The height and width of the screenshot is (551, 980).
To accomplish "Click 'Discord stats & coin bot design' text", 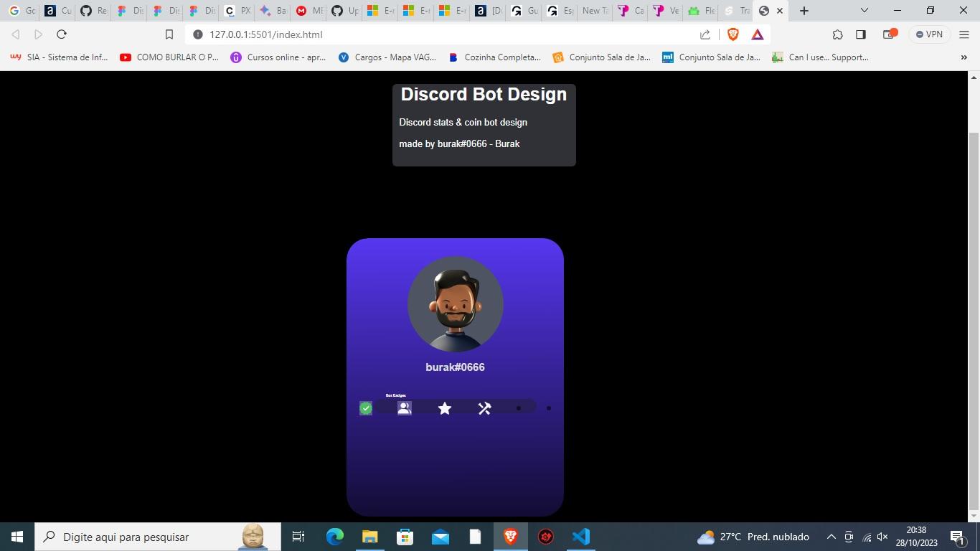I will click(463, 122).
